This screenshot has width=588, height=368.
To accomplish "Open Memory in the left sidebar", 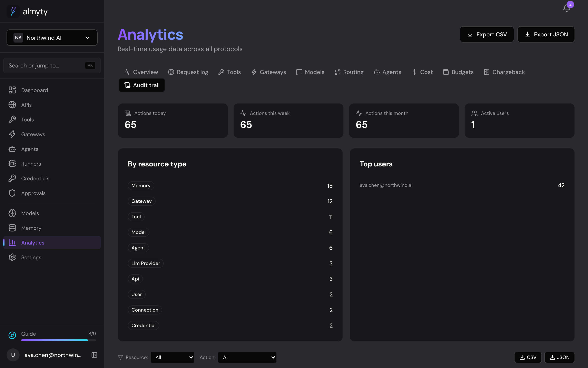I will [x=52, y=228].
